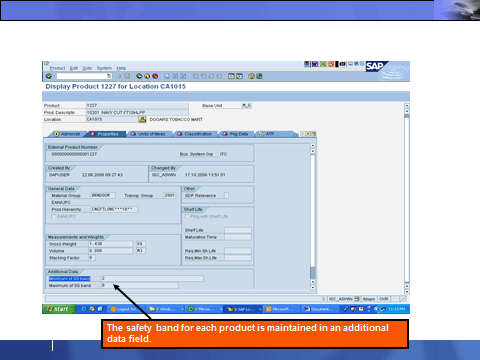Toggle Plng with Shelf Life checkbox
The width and height of the screenshot is (480, 360).
click(x=187, y=216)
